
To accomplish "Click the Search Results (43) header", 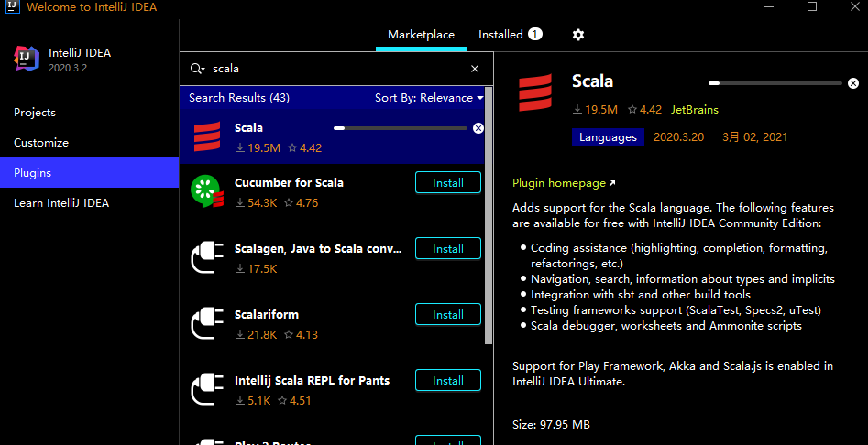I will click(x=239, y=98).
